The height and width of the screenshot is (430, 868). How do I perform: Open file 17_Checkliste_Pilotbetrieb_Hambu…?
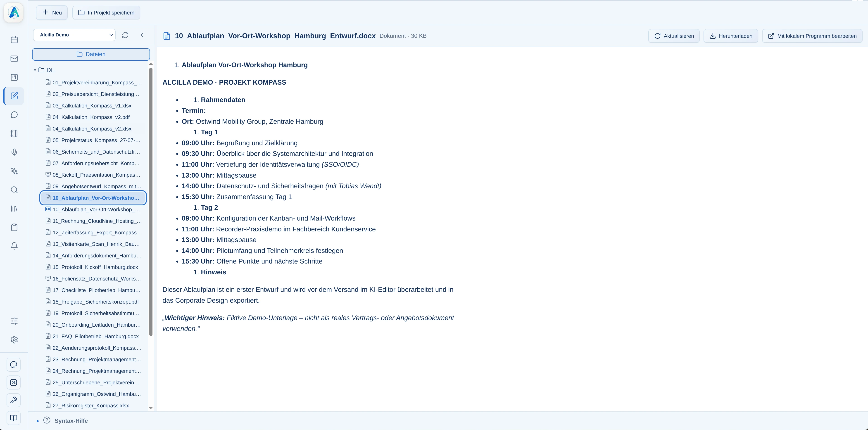(x=93, y=290)
